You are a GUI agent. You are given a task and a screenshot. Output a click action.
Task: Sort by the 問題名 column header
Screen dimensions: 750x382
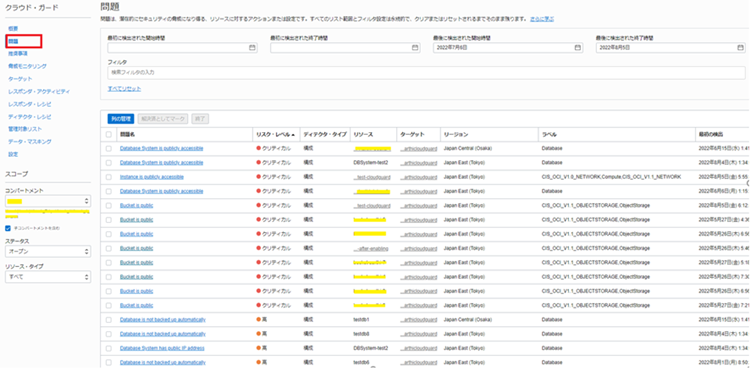click(127, 135)
